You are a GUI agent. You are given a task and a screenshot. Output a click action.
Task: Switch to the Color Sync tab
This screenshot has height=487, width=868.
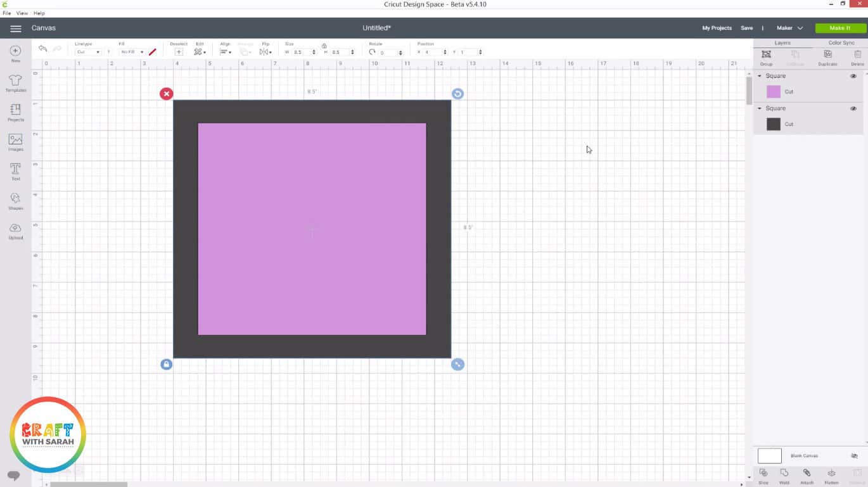pos(841,43)
